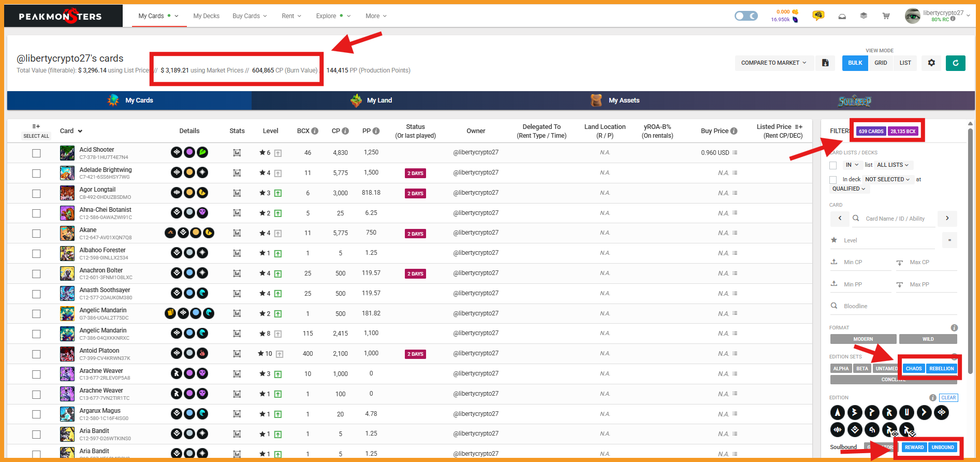The image size is (980, 462).
Task: Tick the 'In deck' filter checkbox
Action: point(833,180)
